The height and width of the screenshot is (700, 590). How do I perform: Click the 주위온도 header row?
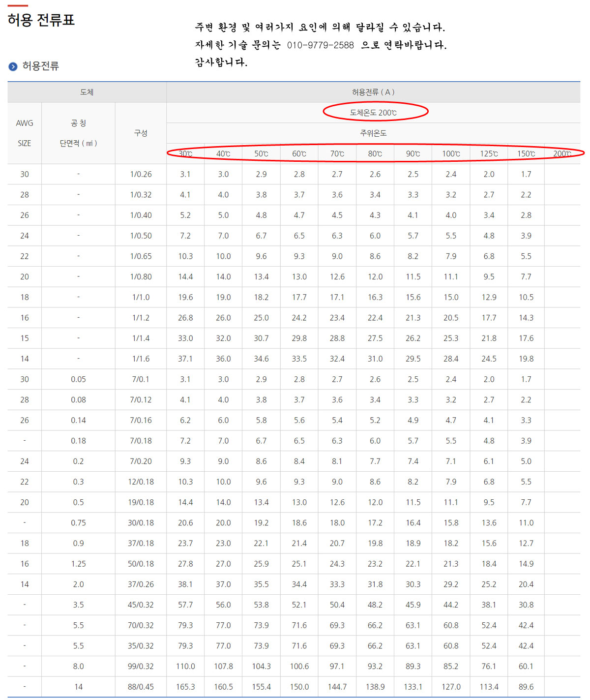tap(373, 133)
